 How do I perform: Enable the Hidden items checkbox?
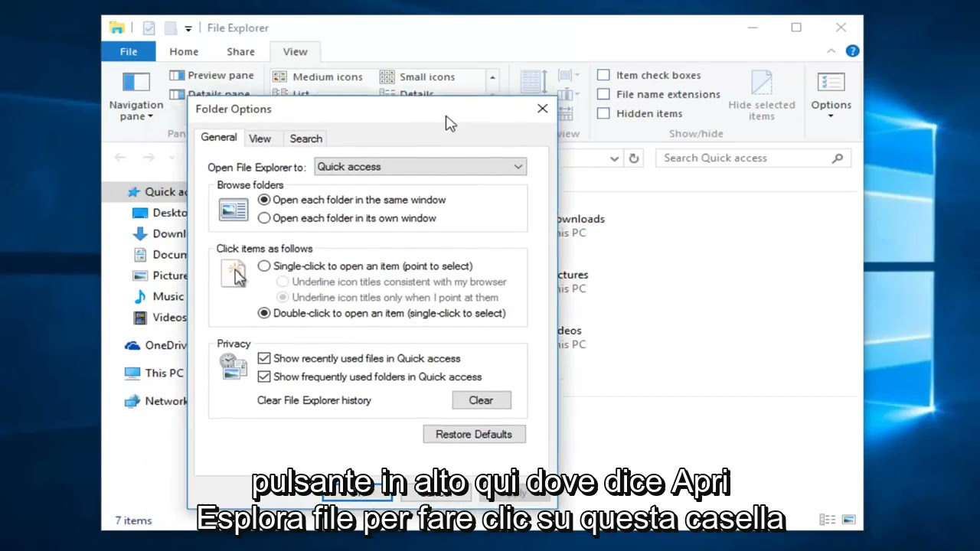pyautogui.click(x=603, y=113)
